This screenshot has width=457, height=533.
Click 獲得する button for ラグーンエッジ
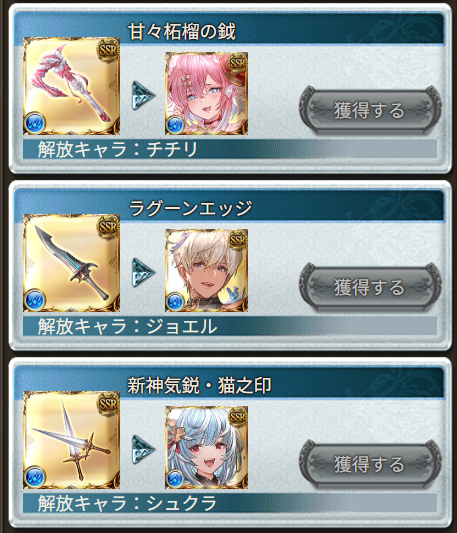370,287
